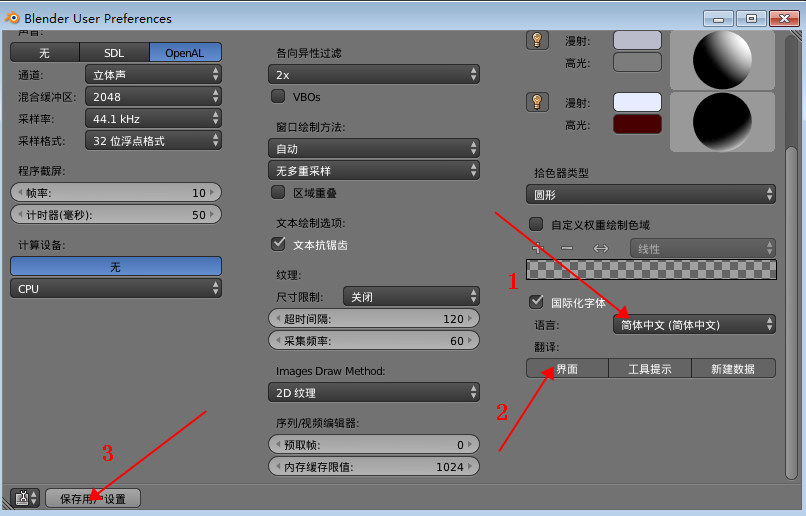Viewport: 806px width, 516px height.
Task: Click the 保存用户设置 button
Action: 93,498
